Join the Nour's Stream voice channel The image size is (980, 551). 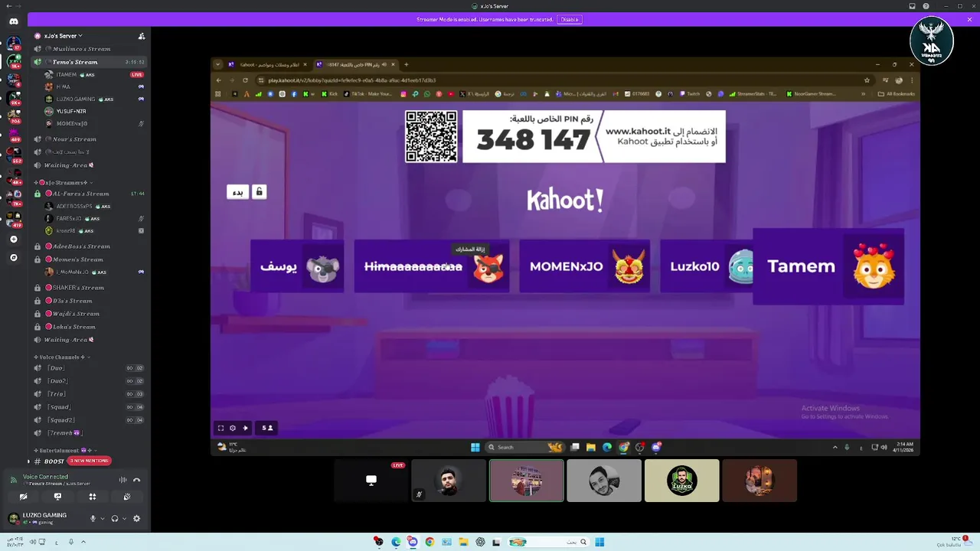(88, 139)
